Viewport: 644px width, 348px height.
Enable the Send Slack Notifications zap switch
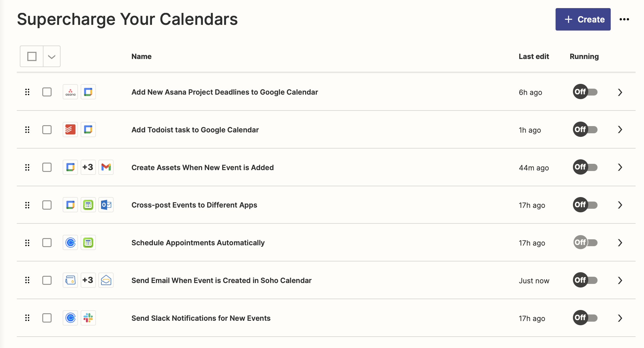pyautogui.click(x=585, y=318)
